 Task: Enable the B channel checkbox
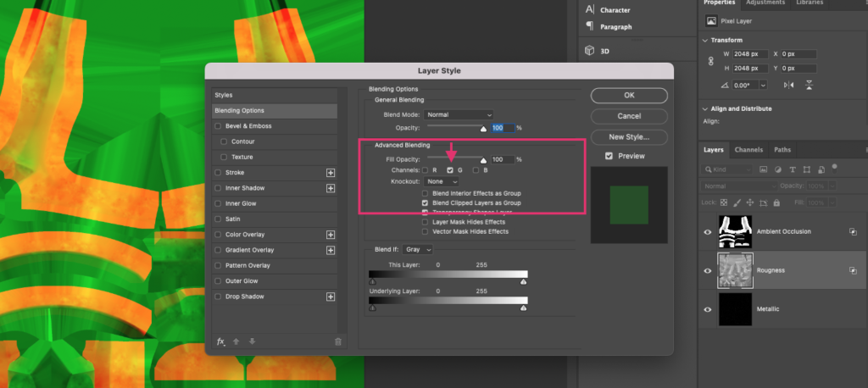click(x=476, y=170)
